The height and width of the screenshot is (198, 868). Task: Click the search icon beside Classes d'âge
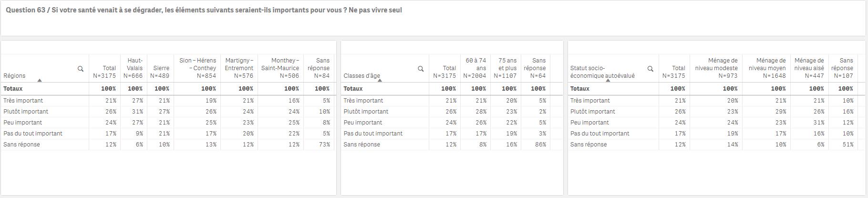421,69
